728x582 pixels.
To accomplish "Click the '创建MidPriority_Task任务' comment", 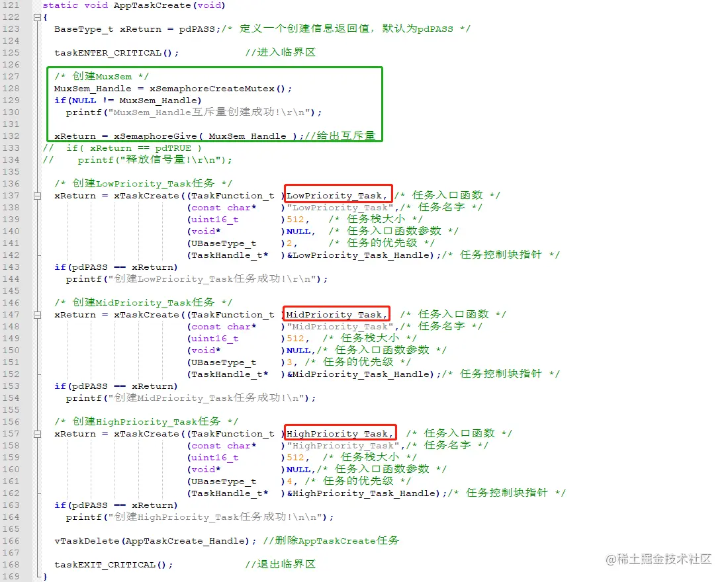I will pyautogui.click(x=143, y=303).
